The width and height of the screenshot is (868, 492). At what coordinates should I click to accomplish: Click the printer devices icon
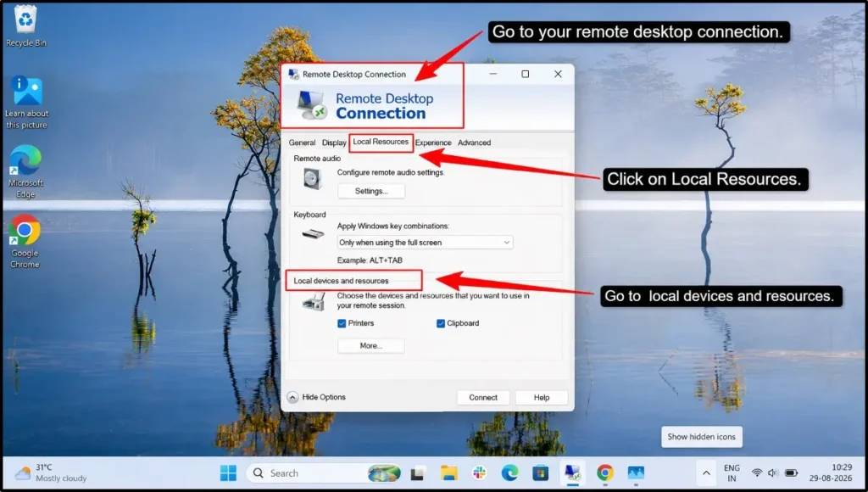pos(314,302)
